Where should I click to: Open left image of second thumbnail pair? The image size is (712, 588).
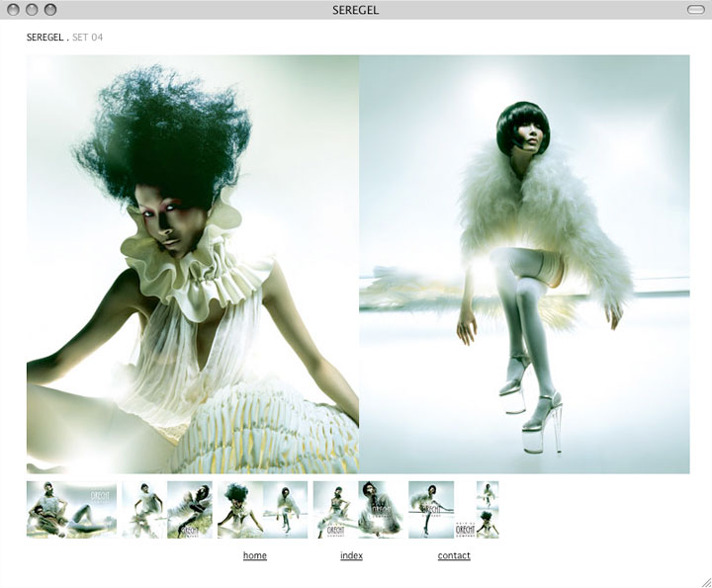pyautogui.click(x=143, y=509)
